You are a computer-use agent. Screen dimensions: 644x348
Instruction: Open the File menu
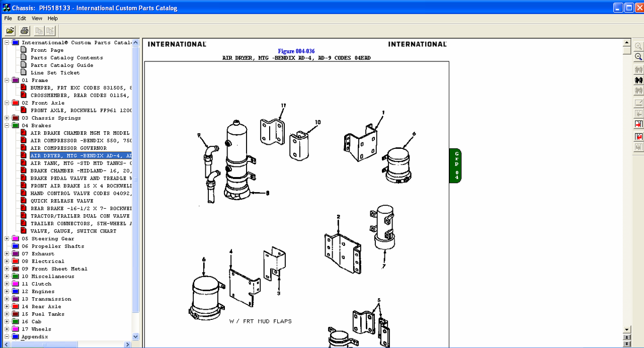click(x=8, y=18)
